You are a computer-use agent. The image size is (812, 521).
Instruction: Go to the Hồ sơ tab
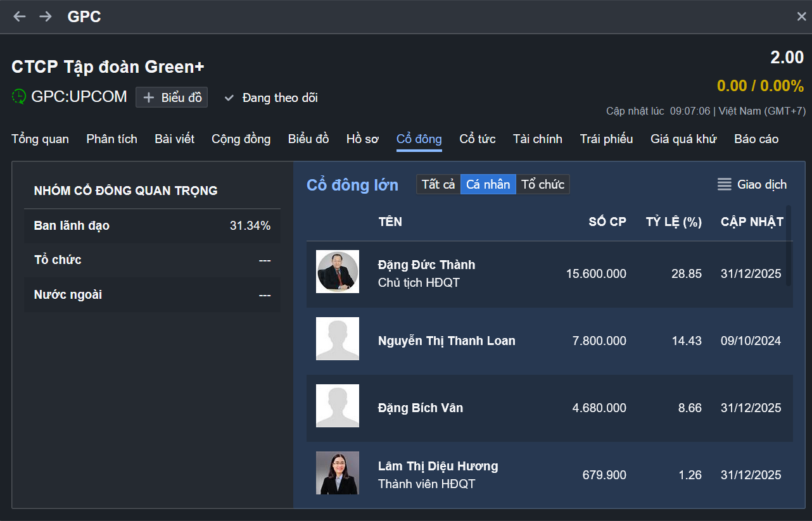pyautogui.click(x=362, y=139)
